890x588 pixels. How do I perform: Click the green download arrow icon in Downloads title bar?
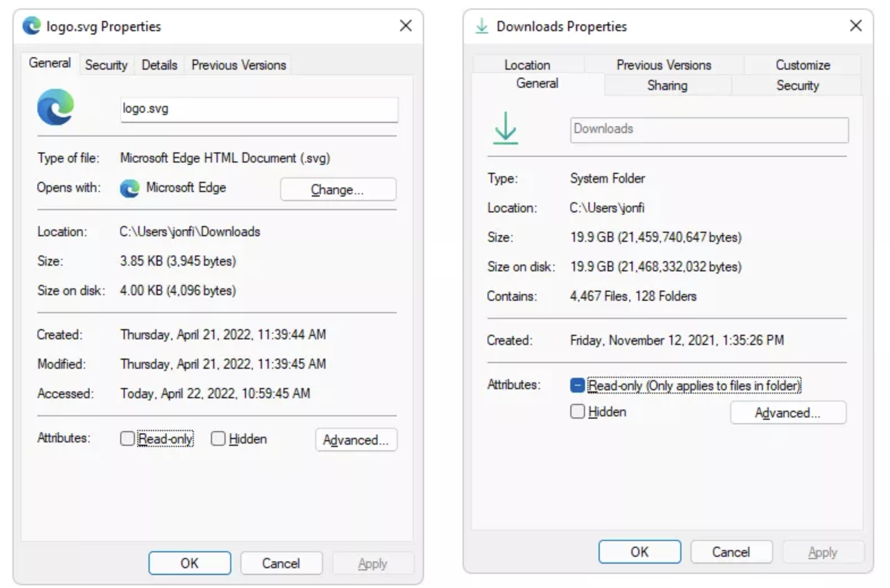tap(481, 26)
